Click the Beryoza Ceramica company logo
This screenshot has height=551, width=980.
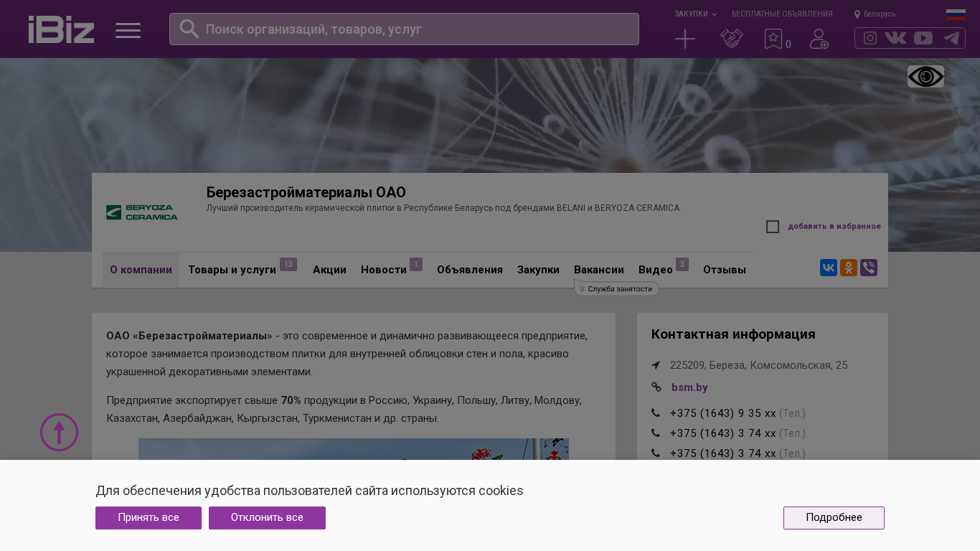142,212
